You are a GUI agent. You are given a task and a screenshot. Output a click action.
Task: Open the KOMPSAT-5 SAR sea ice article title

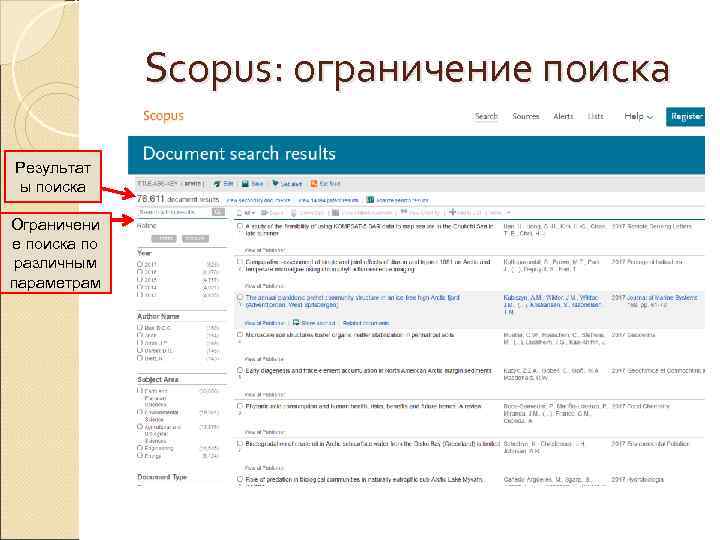[370, 230]
